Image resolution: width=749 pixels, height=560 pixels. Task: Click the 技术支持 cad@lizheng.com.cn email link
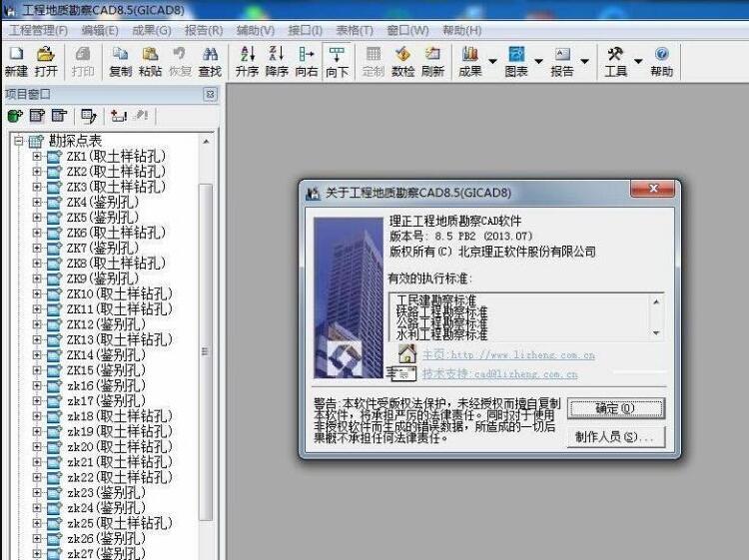499,373
